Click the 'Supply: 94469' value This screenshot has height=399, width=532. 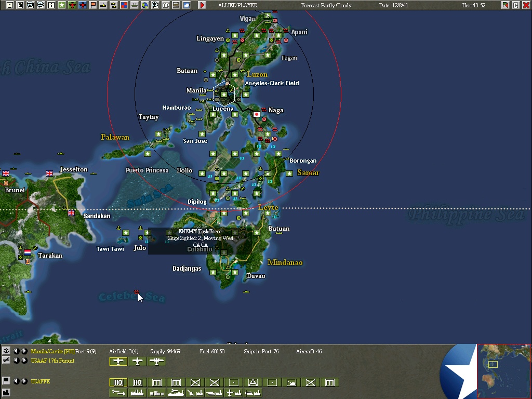(165, 351)
